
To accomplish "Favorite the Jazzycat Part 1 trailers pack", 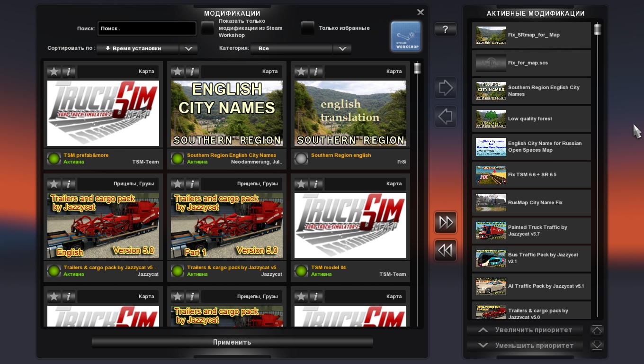I will 178,184.
